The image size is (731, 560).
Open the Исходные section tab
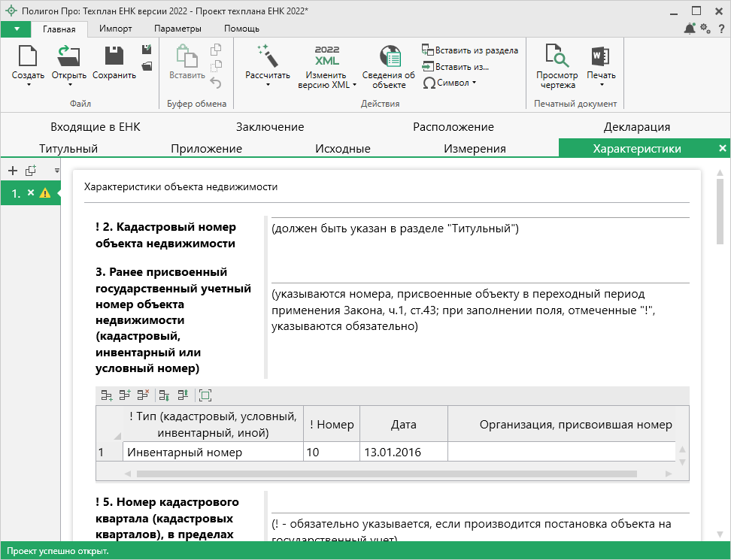pos(342,148)
